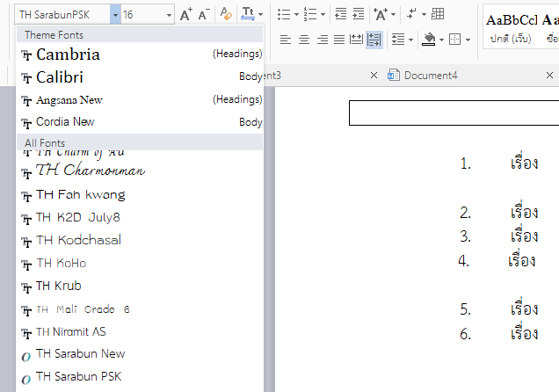Pick the TH Krub font
The width and height of the screenshot is (559, 392).
click(x=142, y=286)
